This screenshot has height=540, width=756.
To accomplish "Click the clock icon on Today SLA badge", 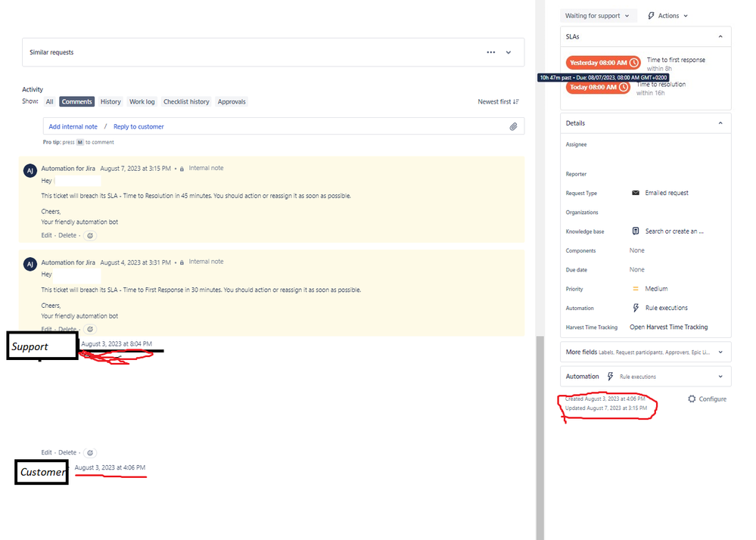I will tap(624, 87).
